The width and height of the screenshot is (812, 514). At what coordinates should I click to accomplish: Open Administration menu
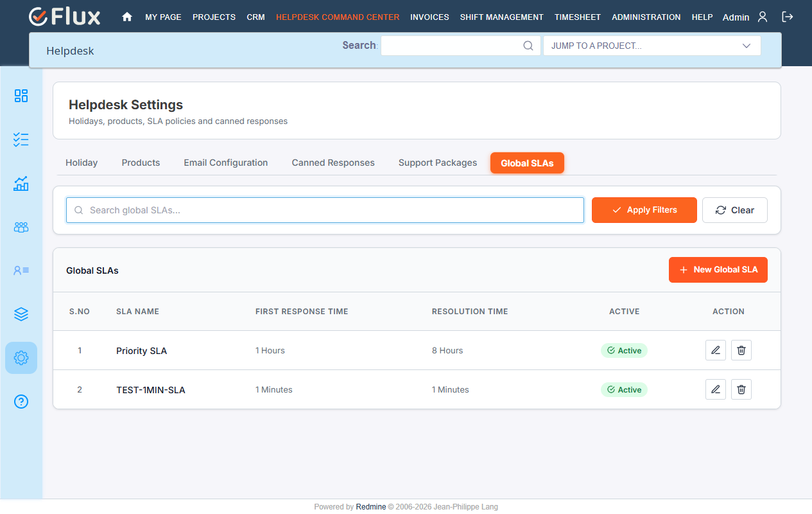tap(646, 17)
